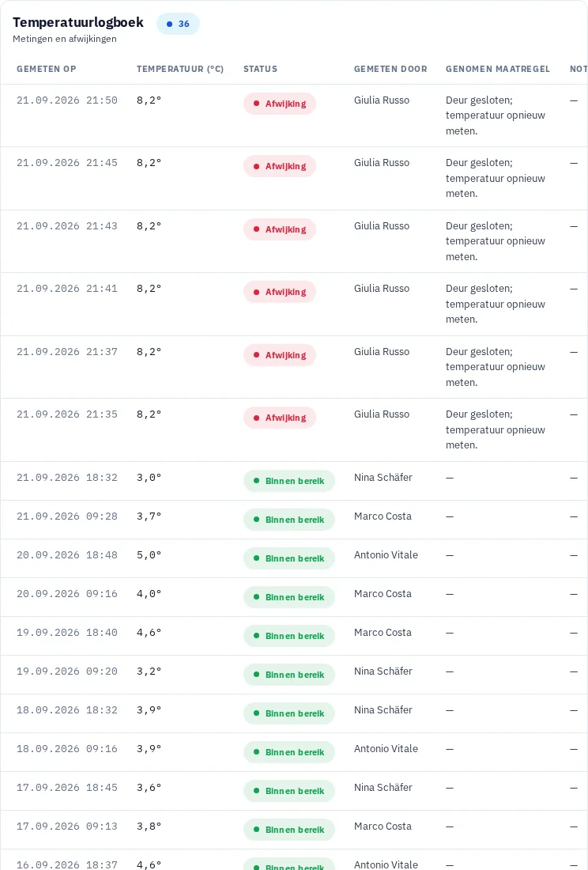The height and width of the screenshot is (870, 588).
Task: Click the Temperatuurlogboek title
Action: coord(78,22)
